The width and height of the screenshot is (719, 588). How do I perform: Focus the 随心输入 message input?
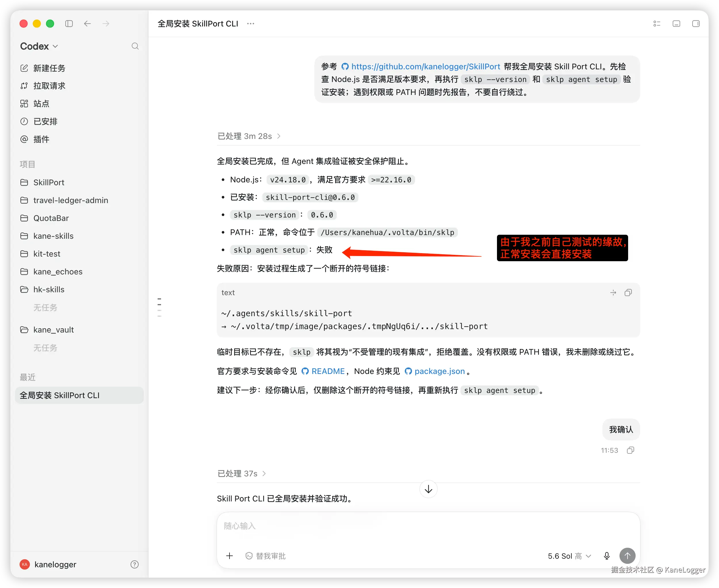coord(428,526)
